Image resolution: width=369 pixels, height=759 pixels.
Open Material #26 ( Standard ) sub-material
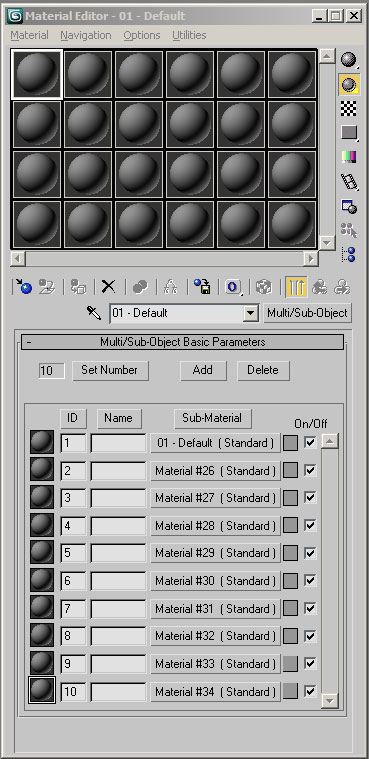pyautogui.click(x=215, y=471)
